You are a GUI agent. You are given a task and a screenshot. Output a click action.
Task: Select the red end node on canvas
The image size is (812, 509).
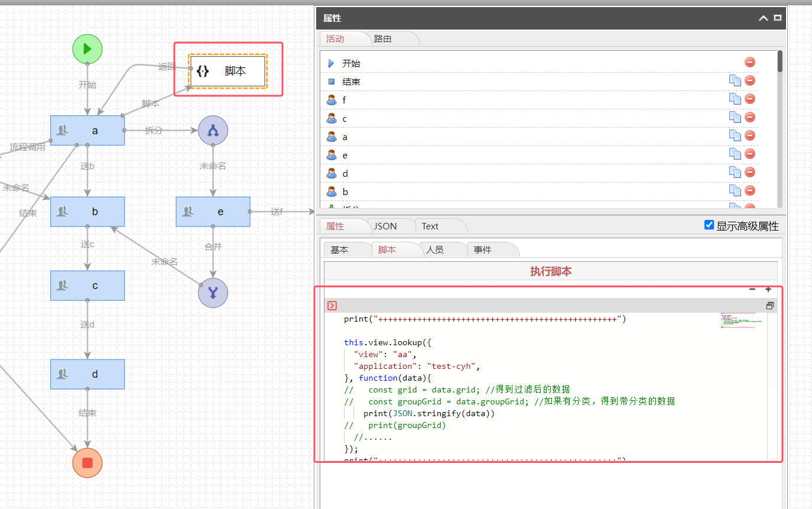pyautogui.click(x=87, y=462)
